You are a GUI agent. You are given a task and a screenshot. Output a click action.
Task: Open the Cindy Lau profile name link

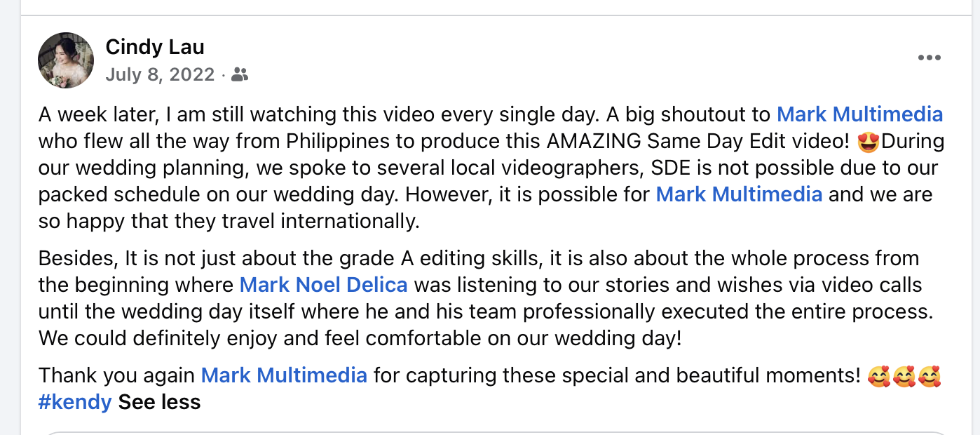tap(155, 47)
